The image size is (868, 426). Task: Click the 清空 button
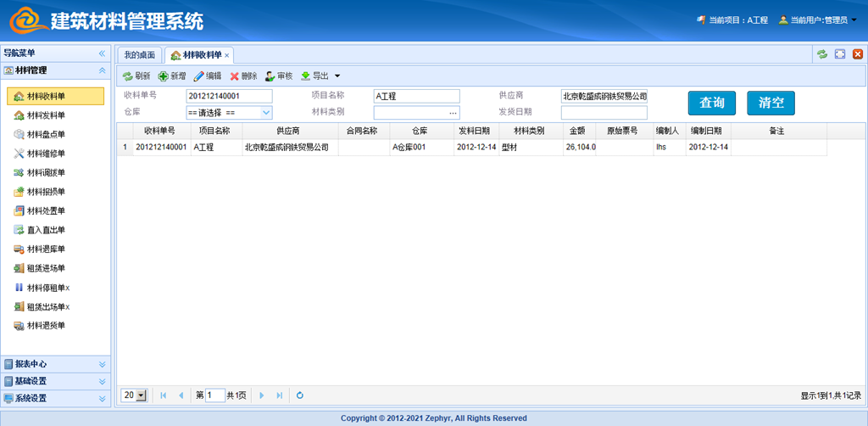click(x=771, y=103)
